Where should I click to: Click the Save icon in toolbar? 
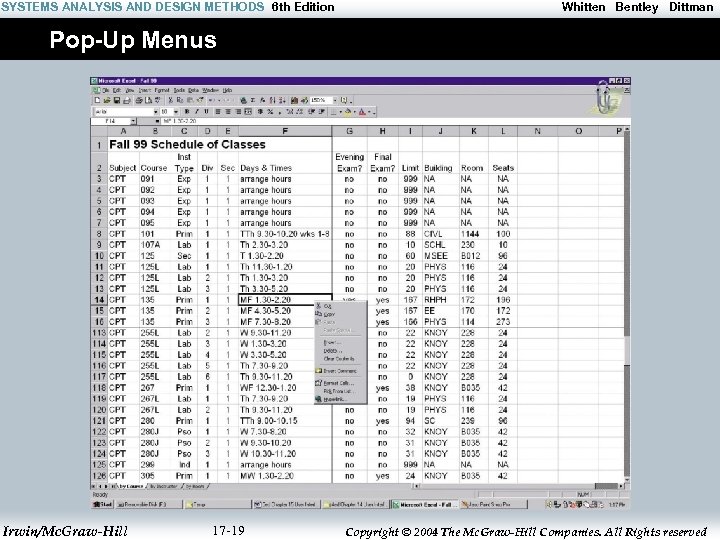pyautogui.click(x=117, y=100)
